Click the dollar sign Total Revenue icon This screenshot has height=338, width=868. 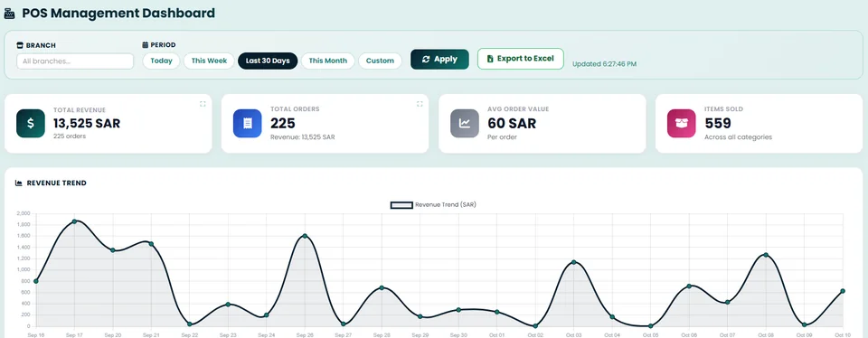31,124
